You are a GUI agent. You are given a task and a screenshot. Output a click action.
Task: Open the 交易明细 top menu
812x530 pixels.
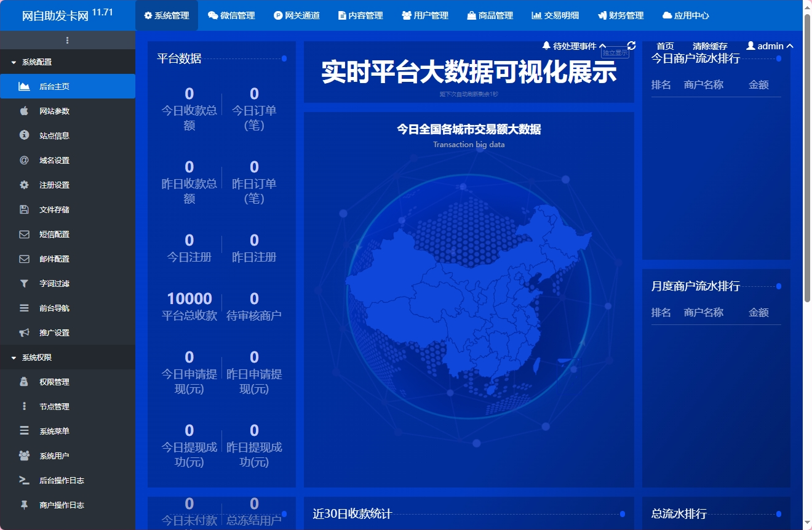click(555, 15)
